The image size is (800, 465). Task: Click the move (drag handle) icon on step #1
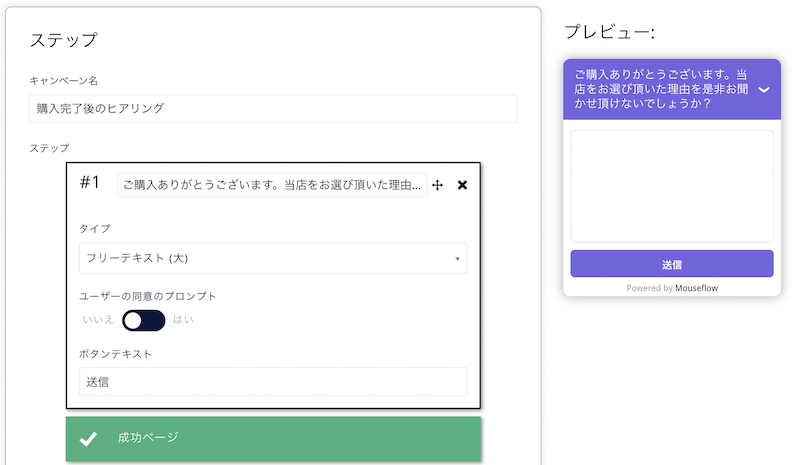coord(437,185)
